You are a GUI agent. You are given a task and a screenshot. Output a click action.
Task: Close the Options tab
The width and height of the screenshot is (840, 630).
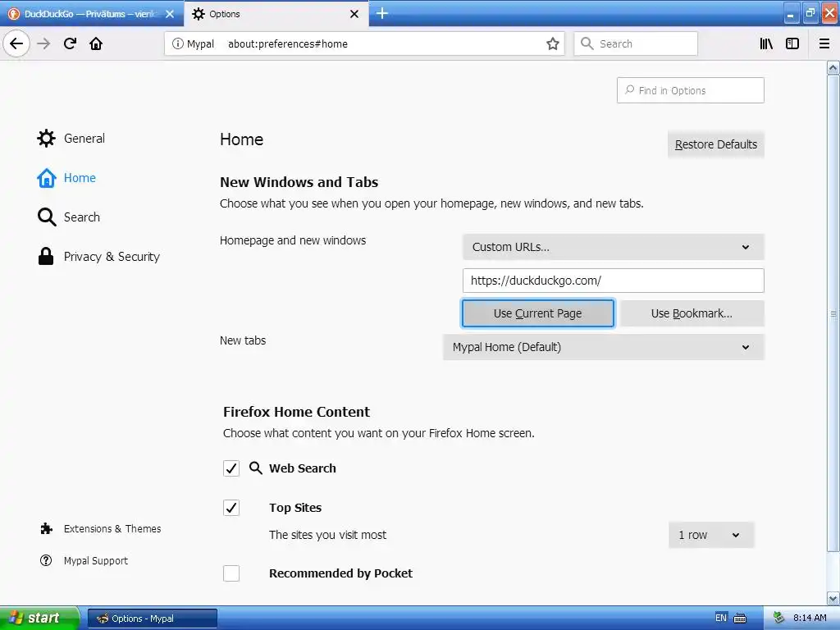354,14
